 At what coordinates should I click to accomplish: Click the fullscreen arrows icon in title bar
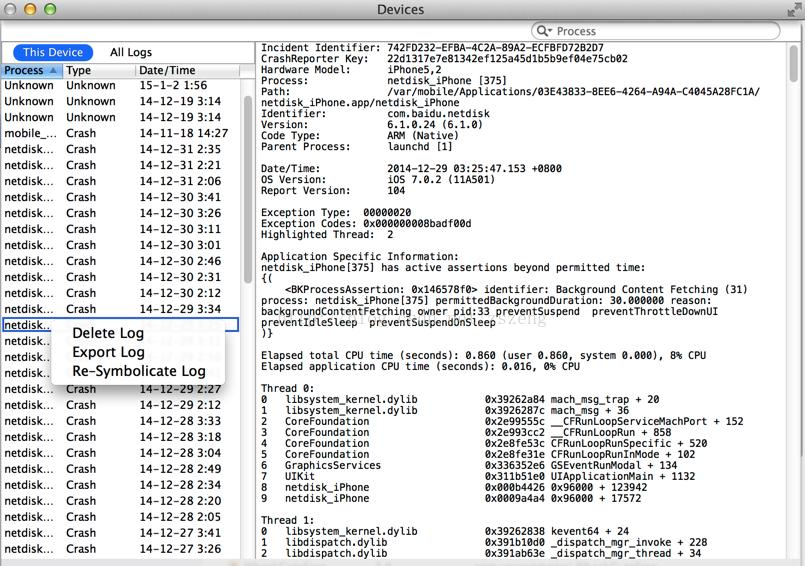coord(795,9)
